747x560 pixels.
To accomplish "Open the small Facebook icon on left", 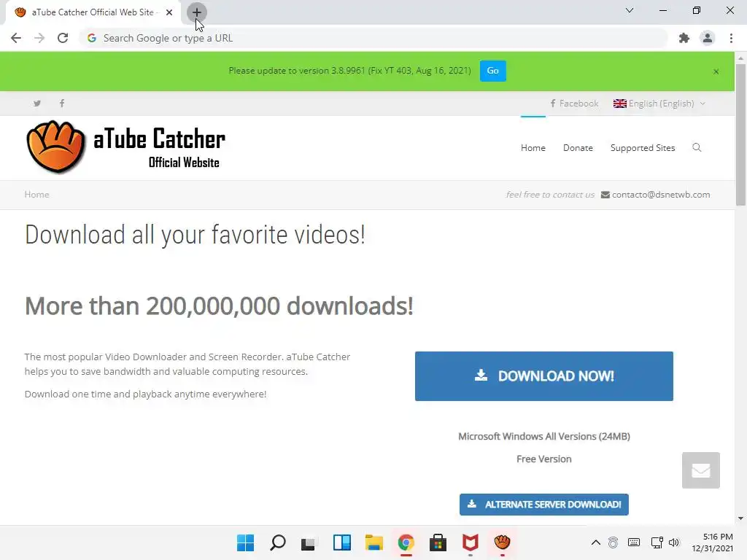I will click(62, 104).
